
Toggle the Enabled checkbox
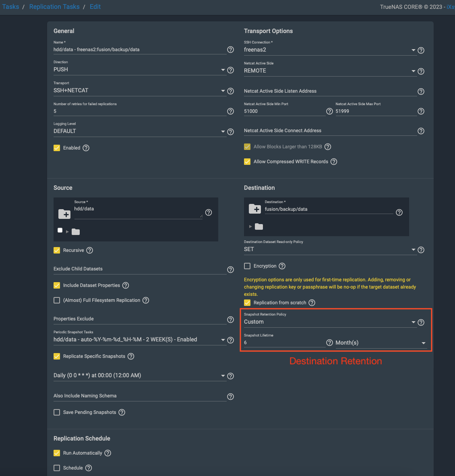pyautogui.click(x=57, y=148)
